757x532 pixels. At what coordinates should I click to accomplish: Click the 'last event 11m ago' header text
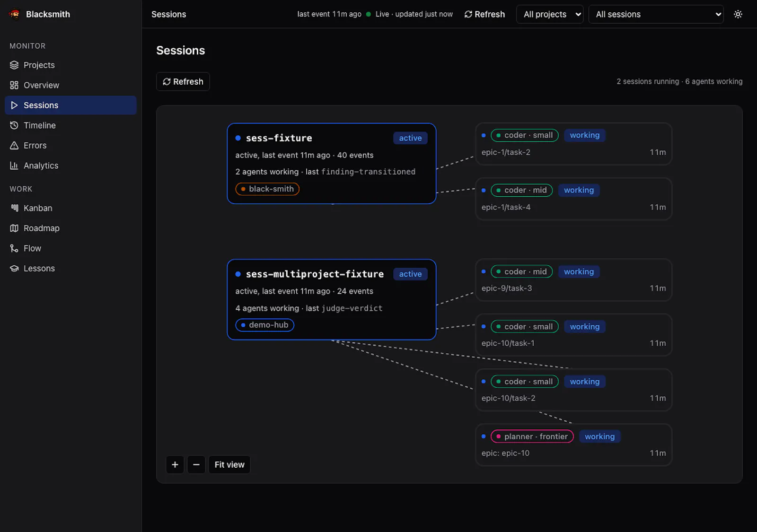click(329, 14)
